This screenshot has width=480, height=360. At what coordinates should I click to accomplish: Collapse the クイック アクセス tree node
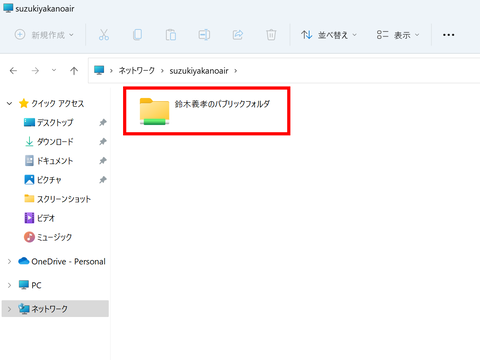point(9,104)
